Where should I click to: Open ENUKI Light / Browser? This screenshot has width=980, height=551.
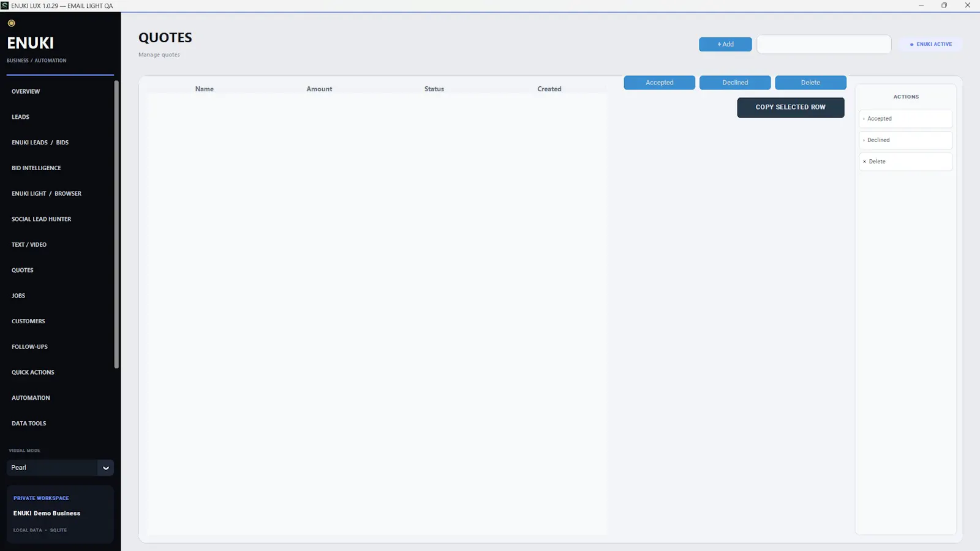(x=47, y=193)
